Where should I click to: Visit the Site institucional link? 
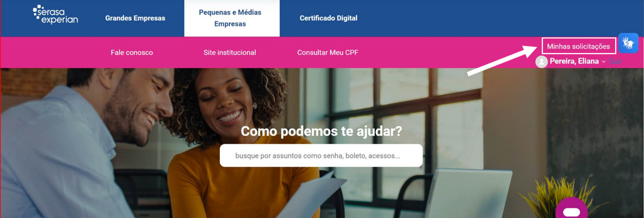230,53
